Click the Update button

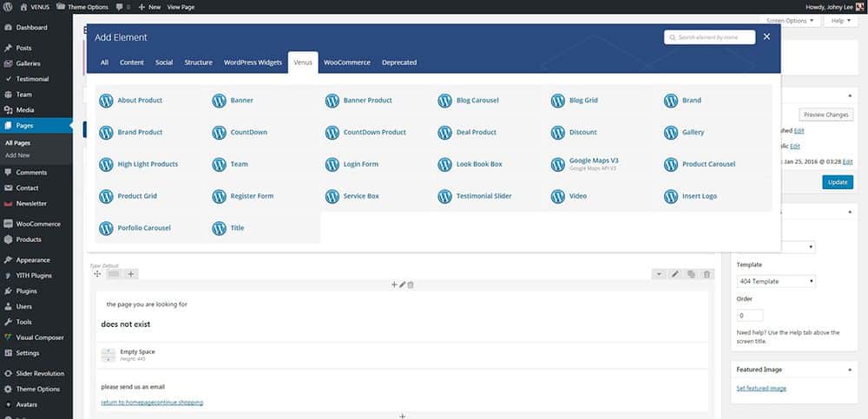pyautogui.click(x=838, y=182)
